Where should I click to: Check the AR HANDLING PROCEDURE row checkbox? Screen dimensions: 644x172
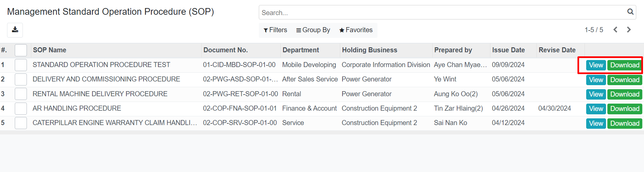coord(21,109)
